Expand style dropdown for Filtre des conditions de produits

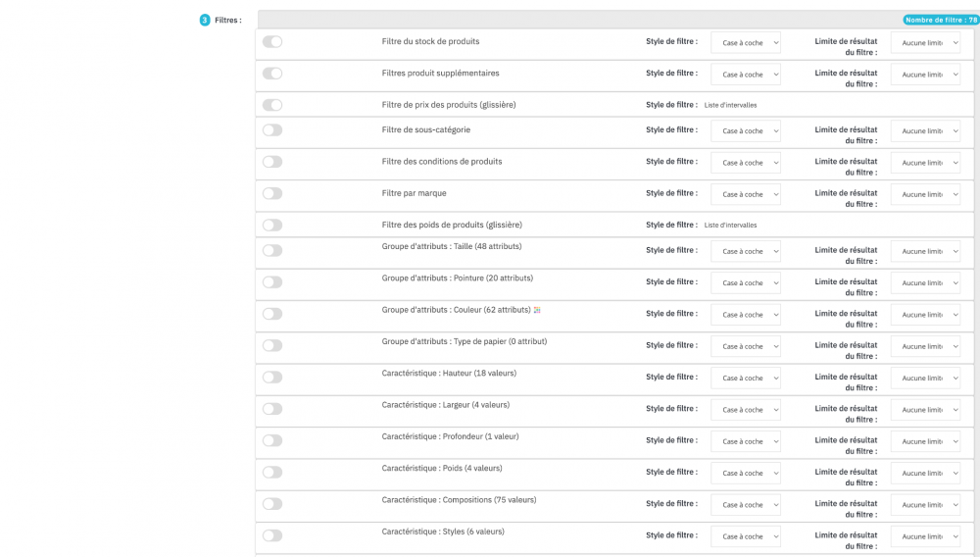[746, 163]
